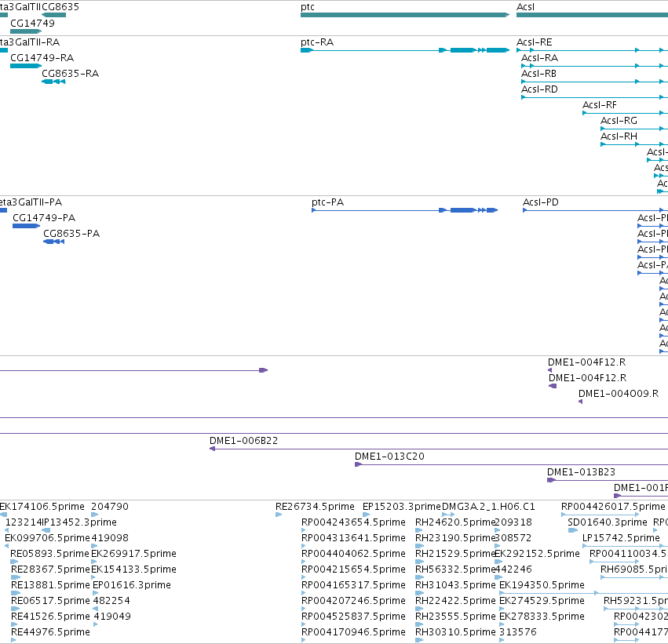Open EST label RP004243654.5prime

(353, 522)
